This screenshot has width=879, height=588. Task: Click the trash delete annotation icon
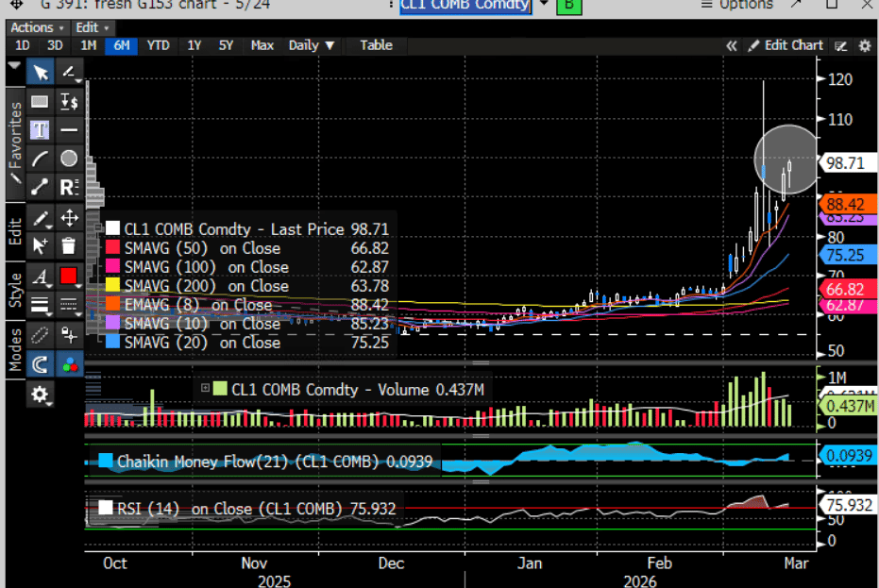[69, 245]
